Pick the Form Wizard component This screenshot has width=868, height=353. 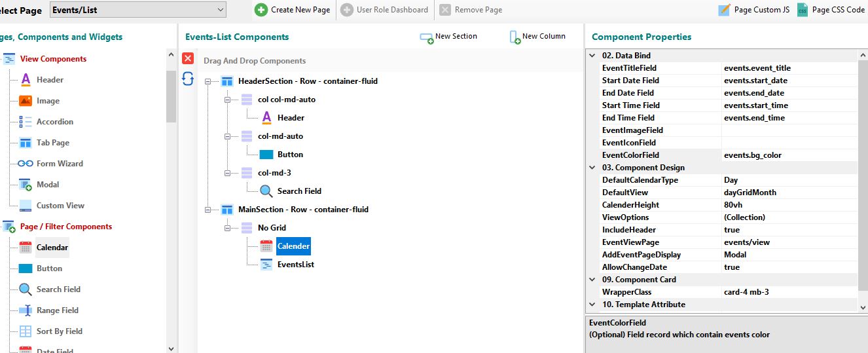pyautogui.click(x=59, y=164)
